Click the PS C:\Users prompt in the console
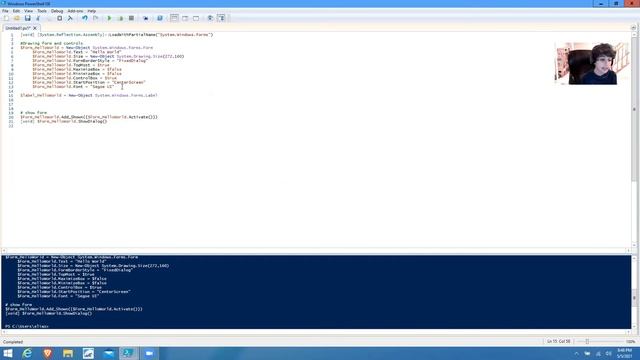The image size is (640, 360). click(x=27, y=326)
